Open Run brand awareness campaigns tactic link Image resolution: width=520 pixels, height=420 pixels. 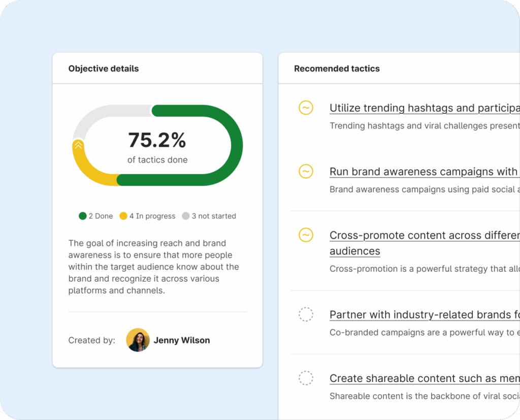click(x=424, y=172)
